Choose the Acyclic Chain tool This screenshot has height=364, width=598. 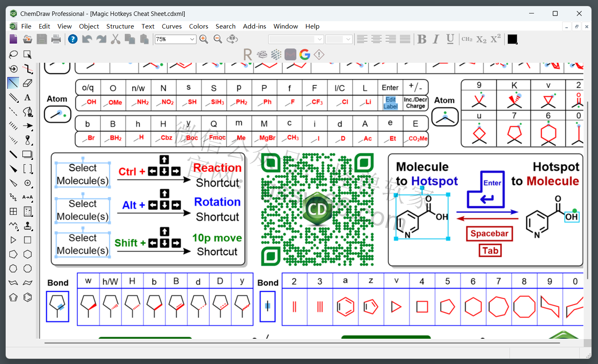point(13,226)
